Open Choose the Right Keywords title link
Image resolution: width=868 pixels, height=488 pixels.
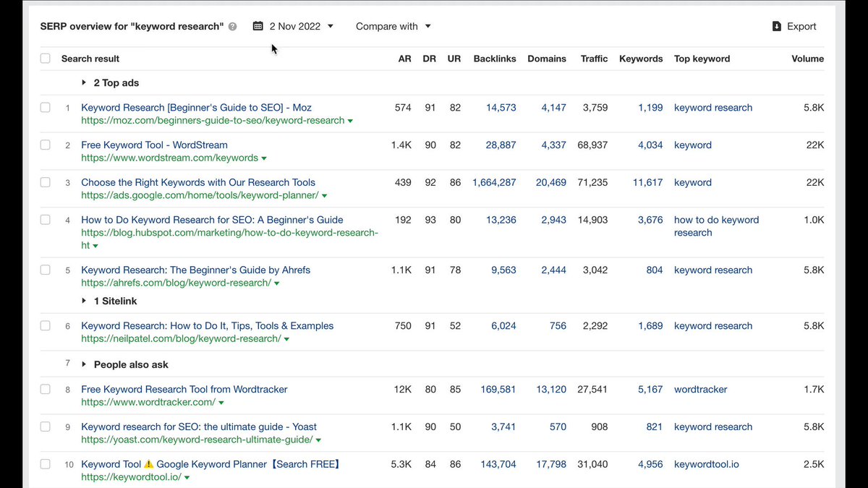pyautogui.click(x=198, y=183)
